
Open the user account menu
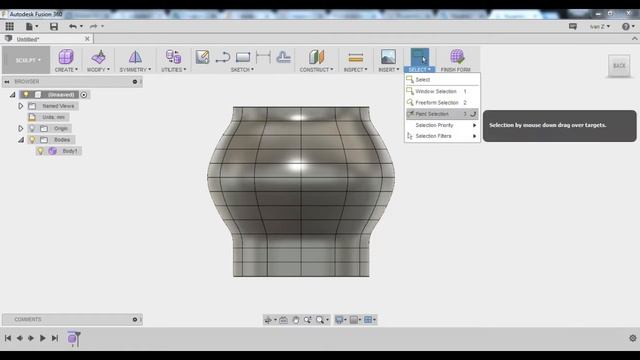point(600,27)
